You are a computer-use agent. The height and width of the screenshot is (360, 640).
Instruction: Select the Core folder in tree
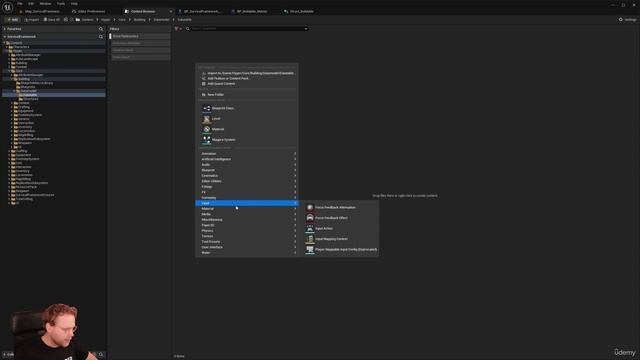(19, 71)
